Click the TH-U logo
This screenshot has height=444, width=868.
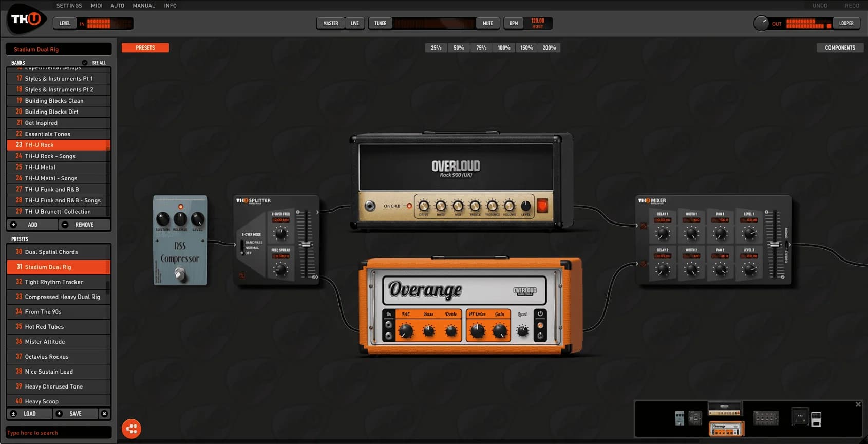27,20
